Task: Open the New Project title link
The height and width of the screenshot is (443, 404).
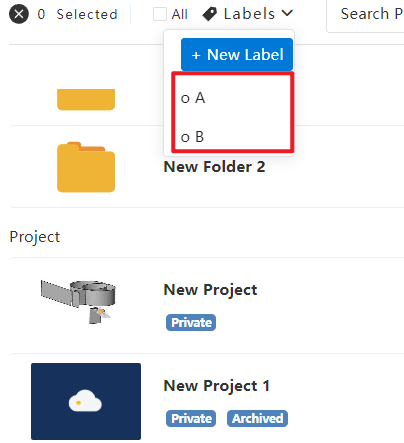Action: pos(210,290)
